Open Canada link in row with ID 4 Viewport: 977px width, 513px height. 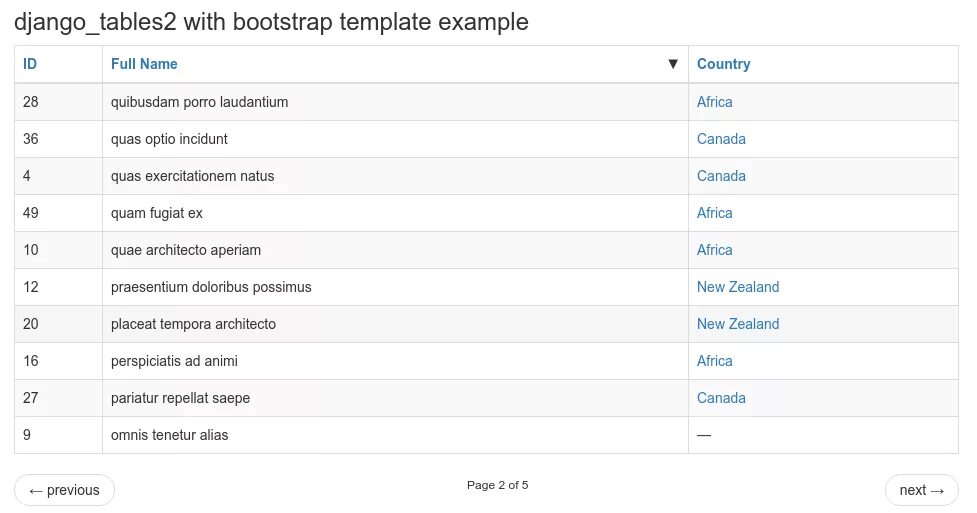(721, 176)
